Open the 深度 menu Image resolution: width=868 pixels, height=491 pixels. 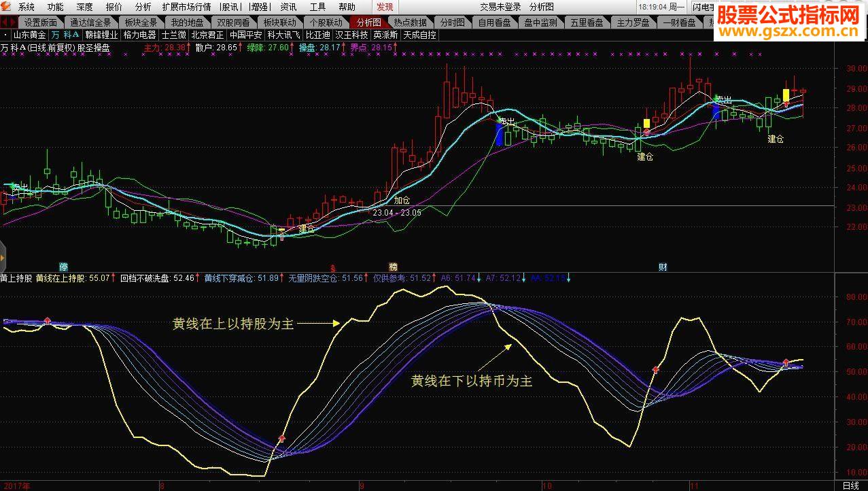coord(85,7)
